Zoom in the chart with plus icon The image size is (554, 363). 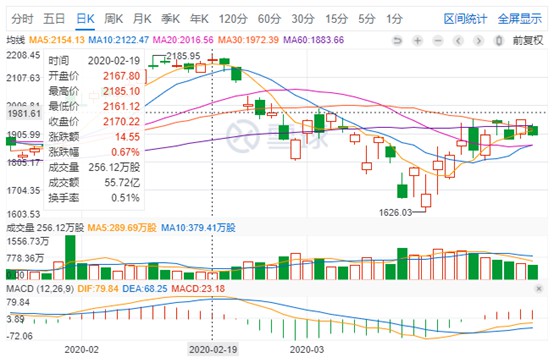(418, 41)
